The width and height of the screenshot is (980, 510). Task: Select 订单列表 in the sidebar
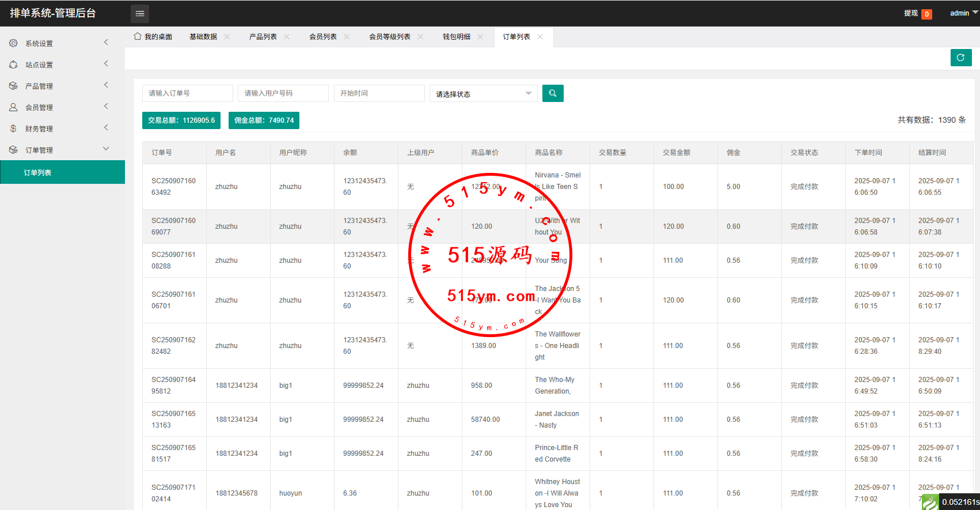38,173
